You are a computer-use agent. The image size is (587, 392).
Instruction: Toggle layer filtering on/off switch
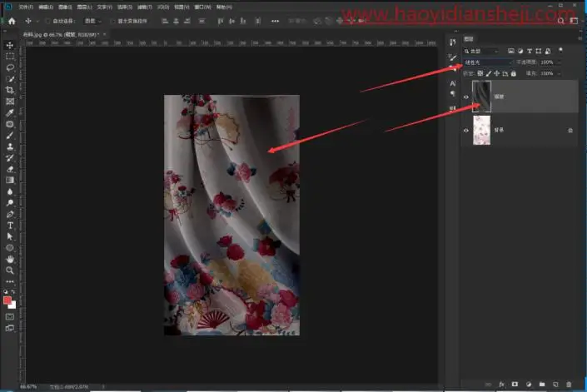point(560,50)
